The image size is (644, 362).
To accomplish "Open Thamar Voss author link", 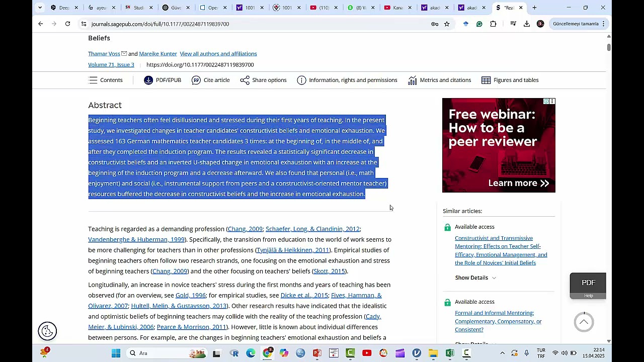I will (104, 54).
